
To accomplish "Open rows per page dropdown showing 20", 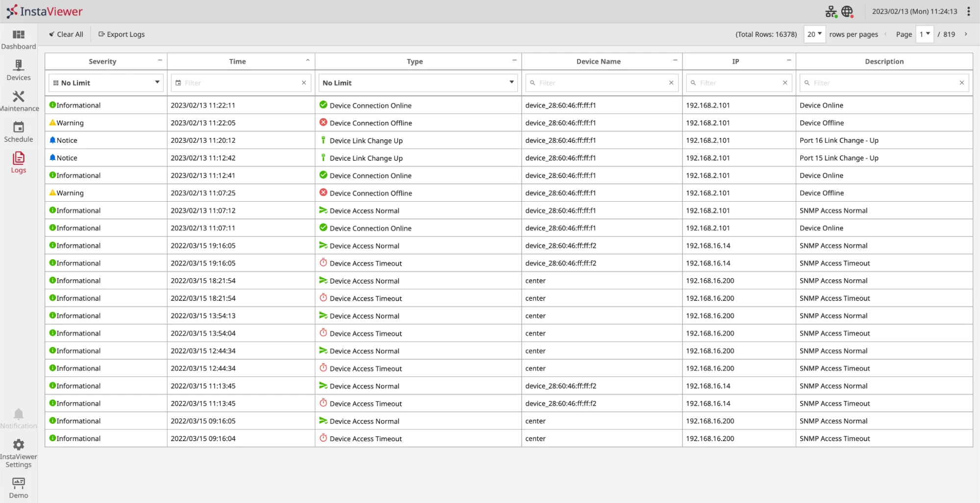I will pyautogui.click(x=814, y=34).
